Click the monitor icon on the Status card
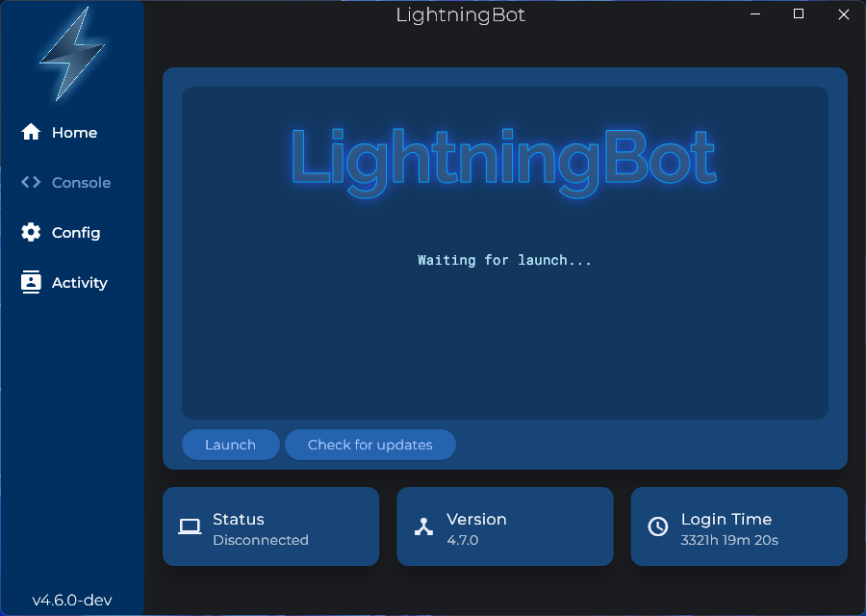 click(190, 526)
